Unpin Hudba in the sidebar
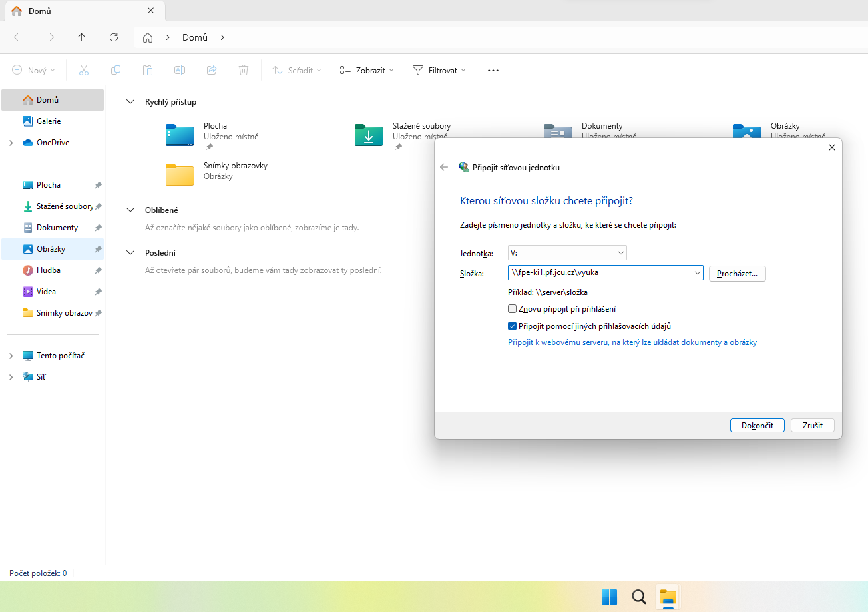The width and height of the screenshot is (868, 612). 98,270
